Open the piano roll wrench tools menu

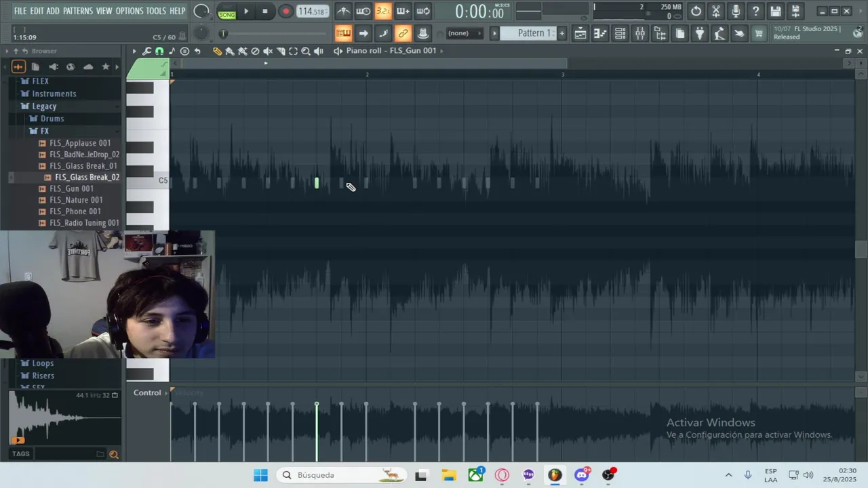[x=146, y=51]
